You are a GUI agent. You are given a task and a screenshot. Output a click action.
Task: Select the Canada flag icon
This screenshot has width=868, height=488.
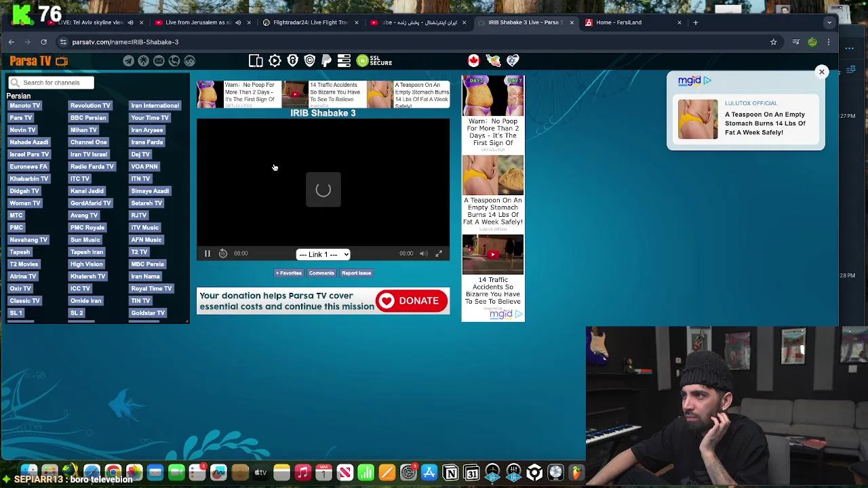click(473, 61)
